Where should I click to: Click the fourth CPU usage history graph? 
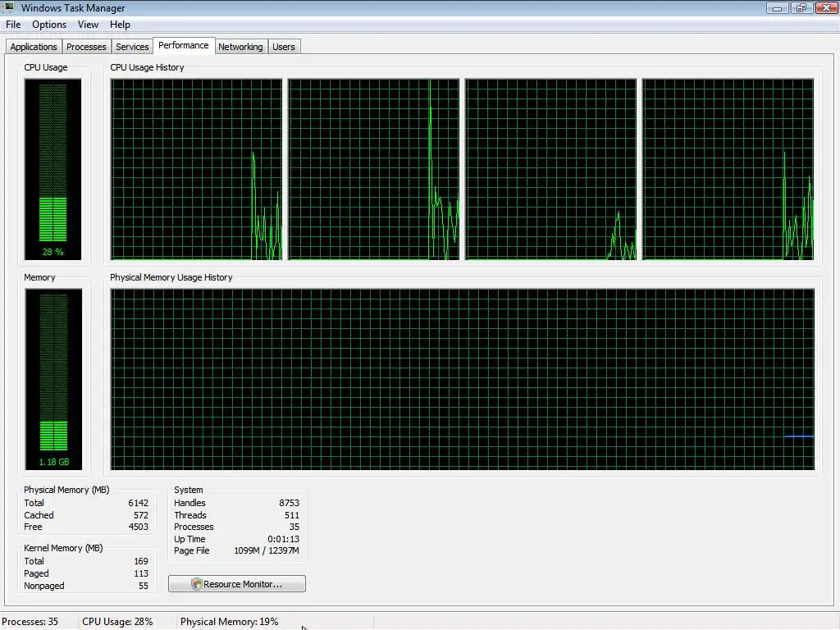tap(728, 169)
